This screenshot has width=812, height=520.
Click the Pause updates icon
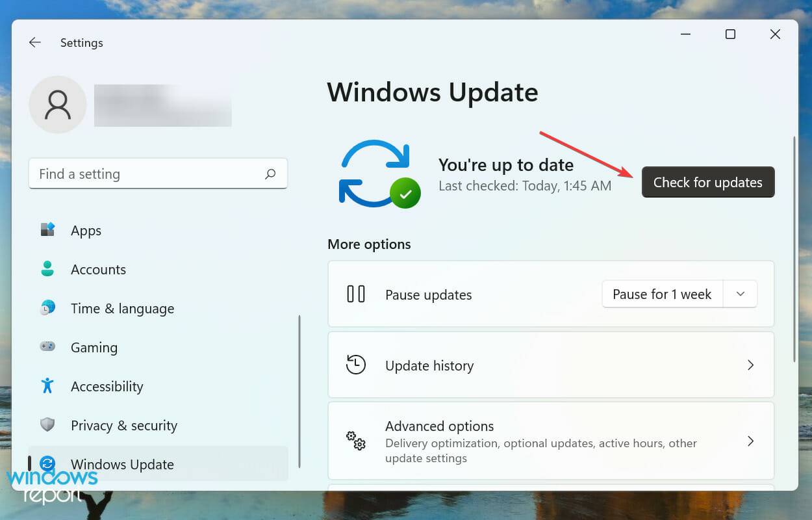tap(356, 294)
